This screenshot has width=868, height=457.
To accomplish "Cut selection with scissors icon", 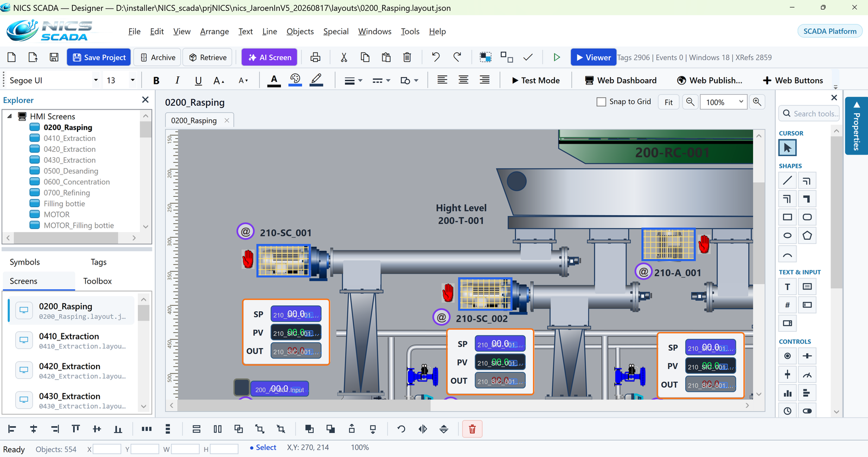I will coord(343,57).
